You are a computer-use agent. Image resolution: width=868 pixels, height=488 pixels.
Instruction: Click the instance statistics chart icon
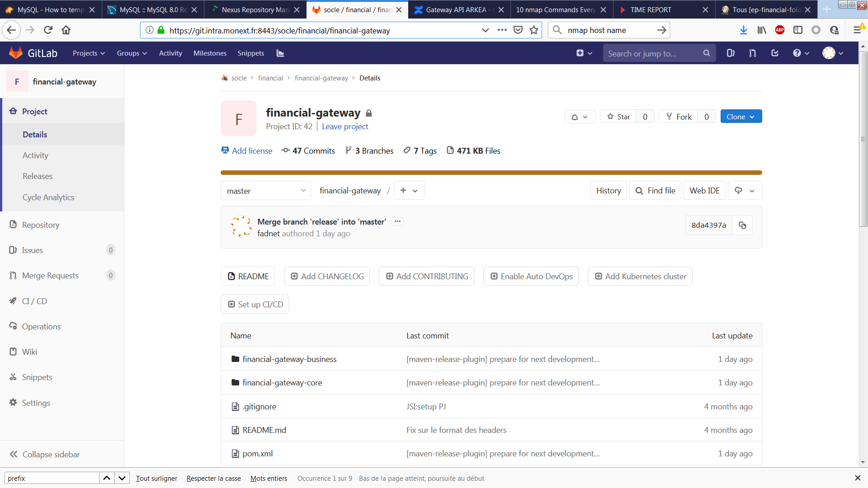280,53
